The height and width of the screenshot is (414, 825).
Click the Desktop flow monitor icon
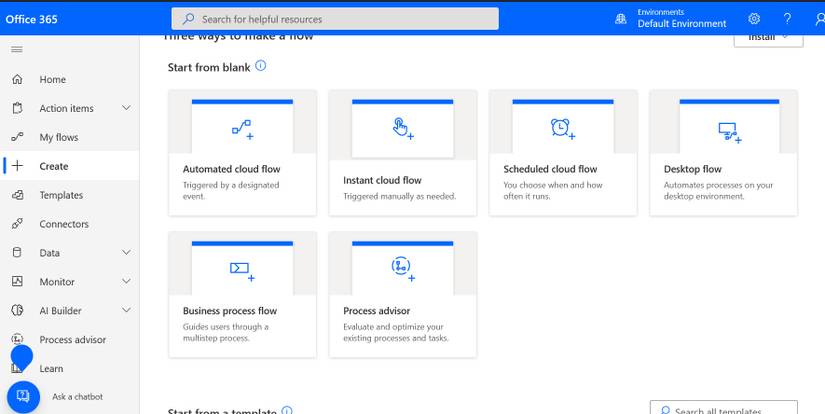pos(730,133)
